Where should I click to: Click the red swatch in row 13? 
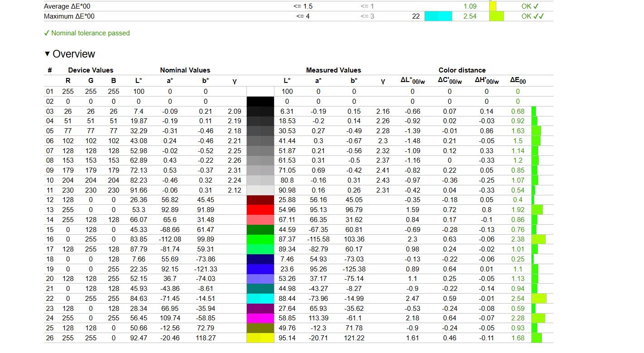click(x=260, y=210)
